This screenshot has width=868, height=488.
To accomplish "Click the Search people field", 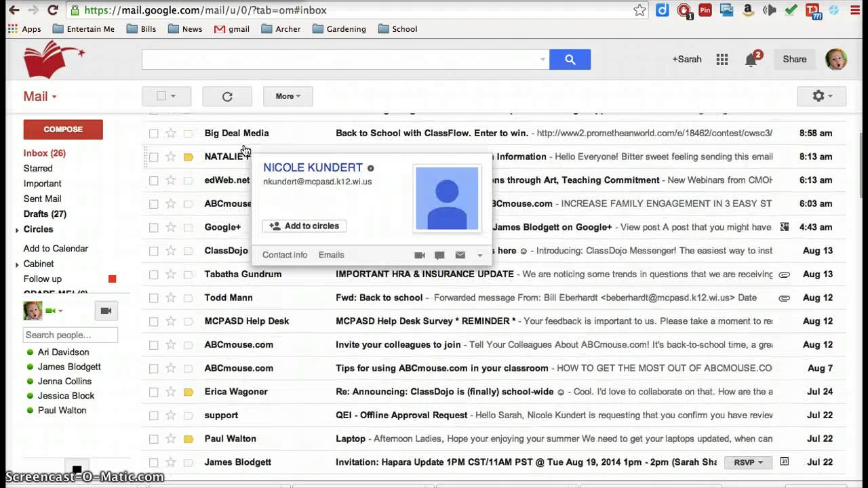I will (71, 335).
